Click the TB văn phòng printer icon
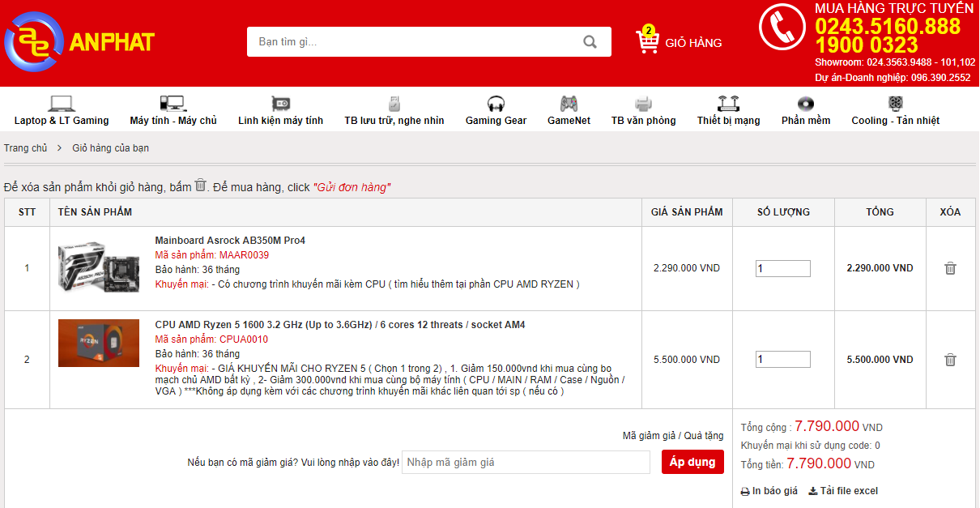The width and height of the screenshot is (980, 508). coord(643,104)
